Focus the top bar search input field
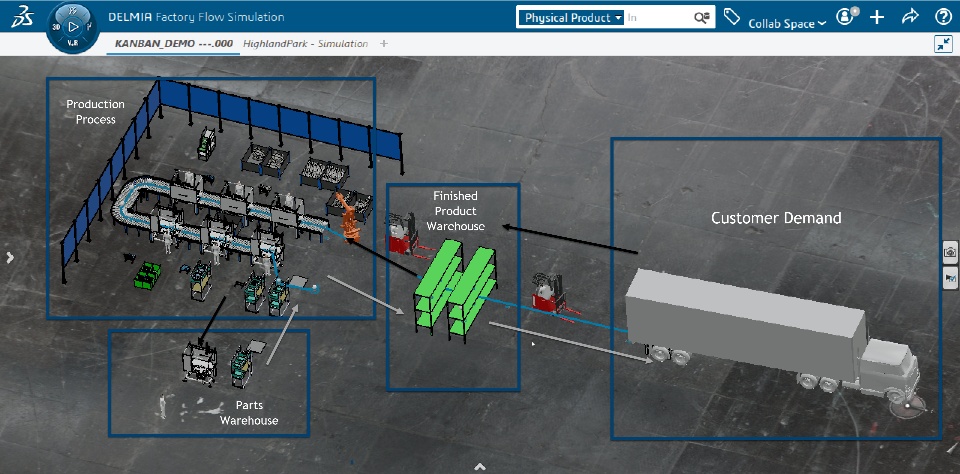Screen dimensions: 960x474 tap(658, 18)
